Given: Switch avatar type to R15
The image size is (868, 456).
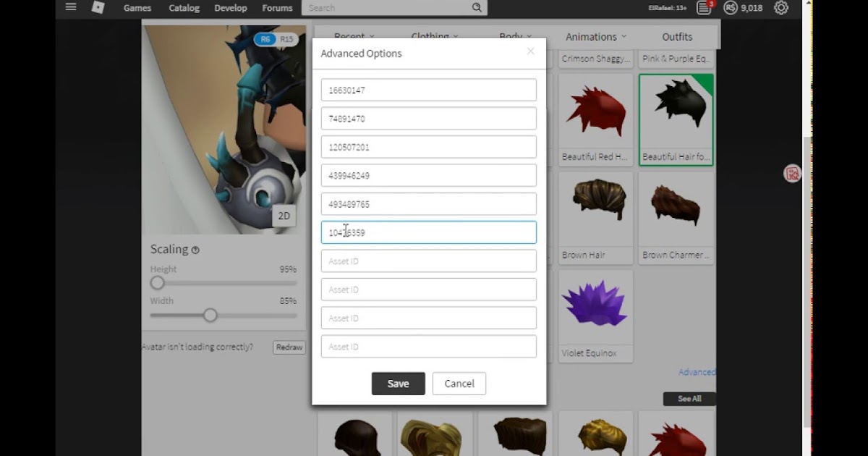Looking at the screenshot, I should pyautogui.click(x=286, y=39).
